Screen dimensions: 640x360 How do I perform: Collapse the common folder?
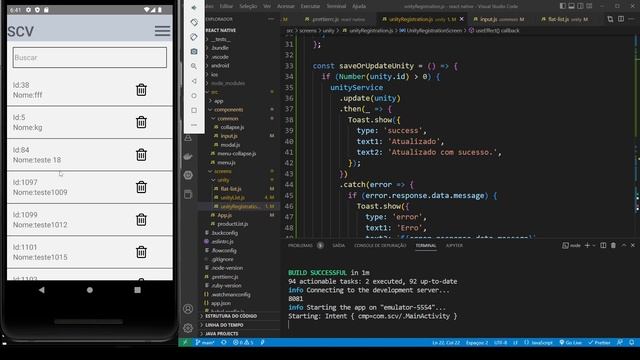pos(228,118)
